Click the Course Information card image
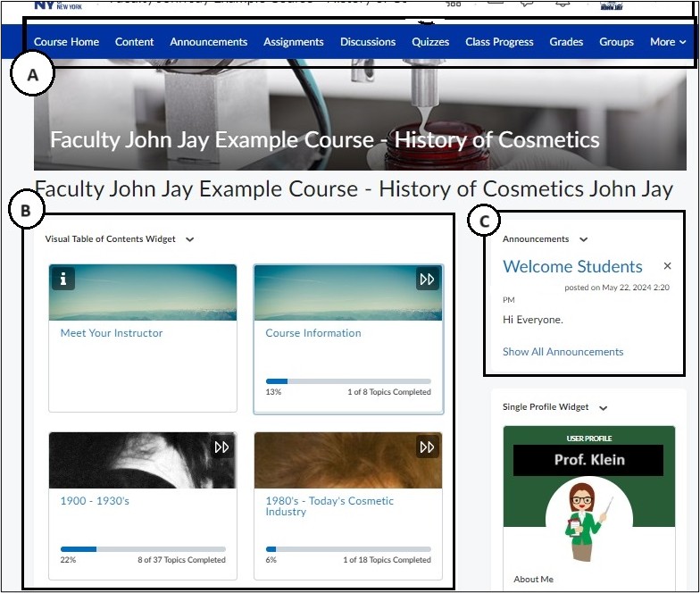Screen dimensions: 700x593 (348, 293)
